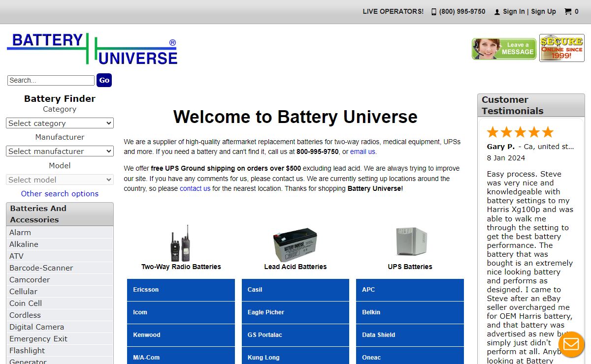
Task: Click the Sign Up link
Action: pyautogui.click(x=543, y=11)
